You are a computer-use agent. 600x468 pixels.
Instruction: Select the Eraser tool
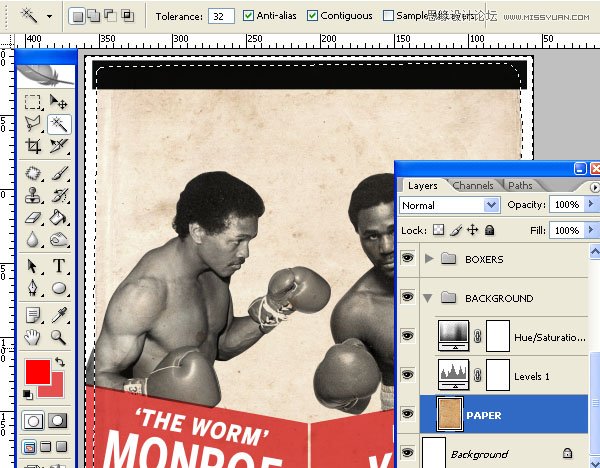coord(33,218)
